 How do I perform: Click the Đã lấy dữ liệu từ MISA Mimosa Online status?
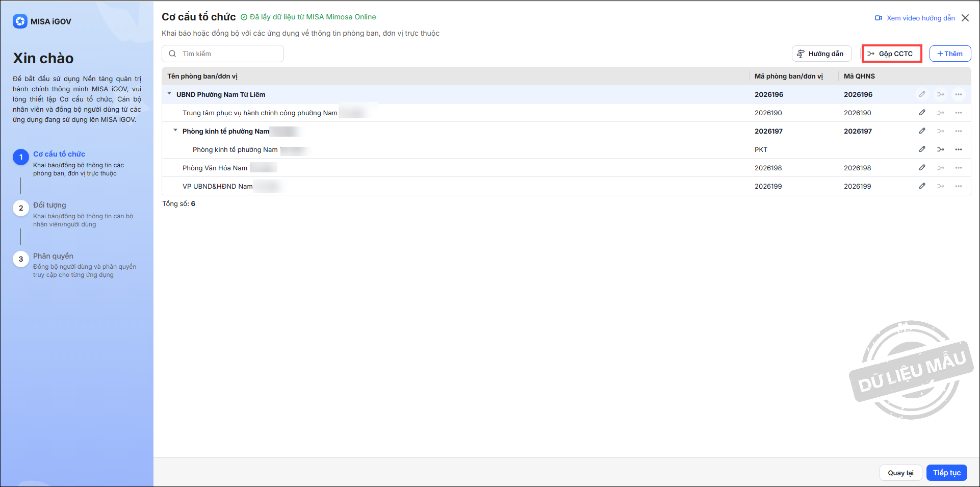tap(308, 17)
